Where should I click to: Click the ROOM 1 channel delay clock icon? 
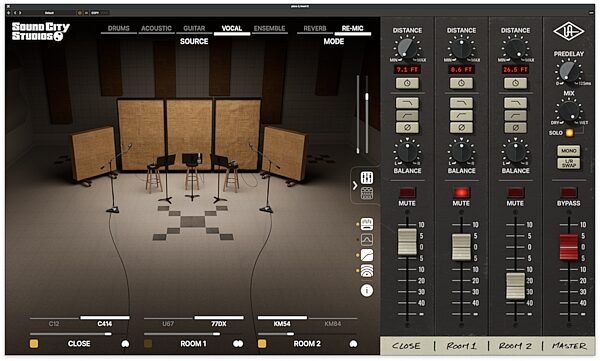(461, 83)
